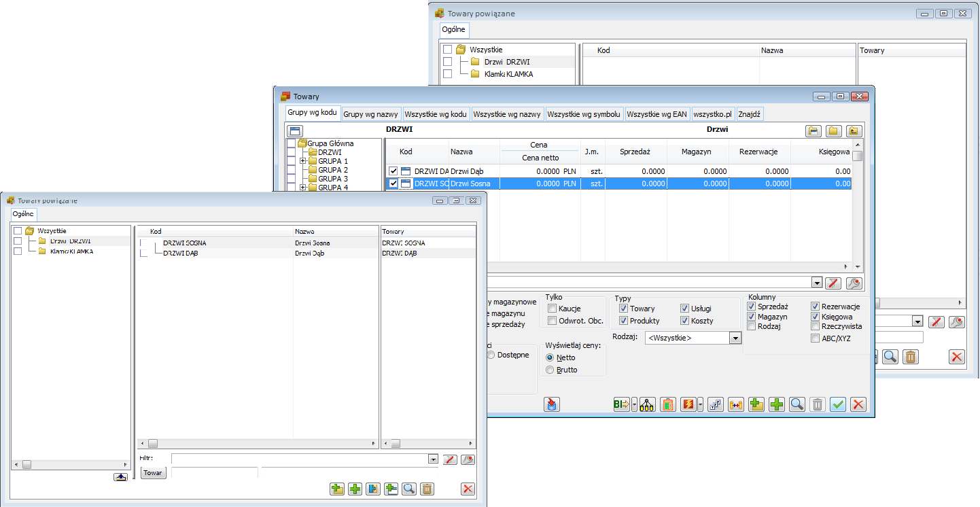The image size is (980, 507).
Task: Click the magnifier preview icon in Towary toolbar
Action: coord(797,404)
